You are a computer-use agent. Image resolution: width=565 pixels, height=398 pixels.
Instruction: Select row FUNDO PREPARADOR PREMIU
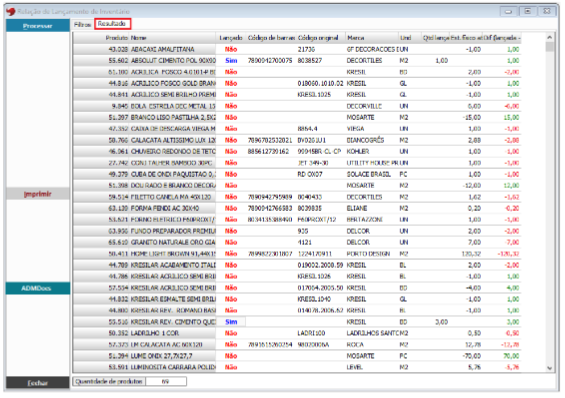(x=297, y=231)
